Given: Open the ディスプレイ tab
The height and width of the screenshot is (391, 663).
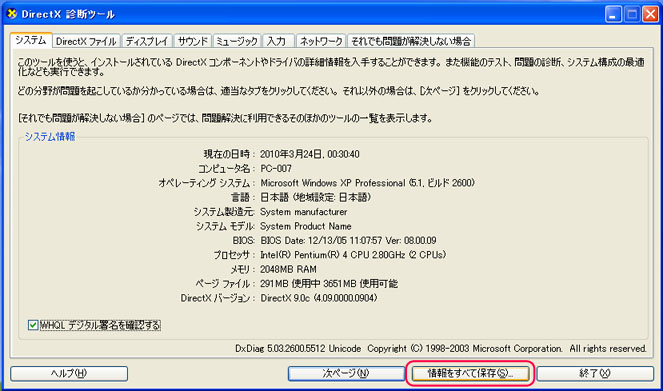Looking at the screenshot, I should (x=147, y=41).
